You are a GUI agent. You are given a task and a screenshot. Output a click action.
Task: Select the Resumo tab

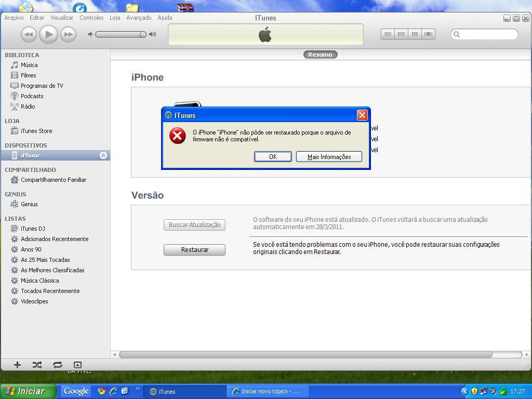click(x=320, y=55)
